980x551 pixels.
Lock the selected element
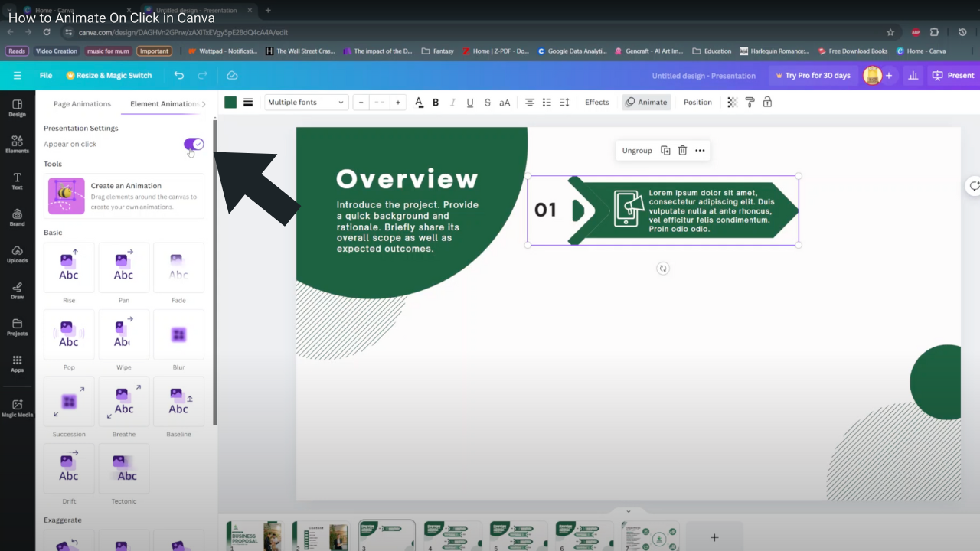(767, 103)
